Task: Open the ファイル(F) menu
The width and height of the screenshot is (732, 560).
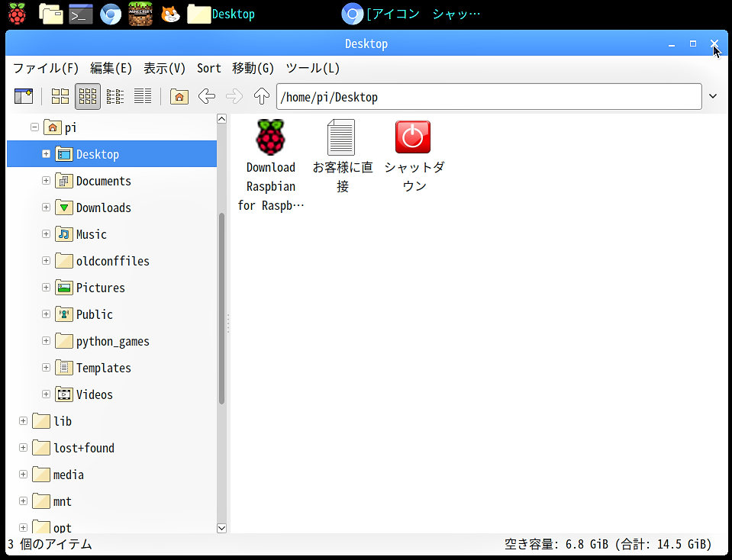Action: coord(46,69)
